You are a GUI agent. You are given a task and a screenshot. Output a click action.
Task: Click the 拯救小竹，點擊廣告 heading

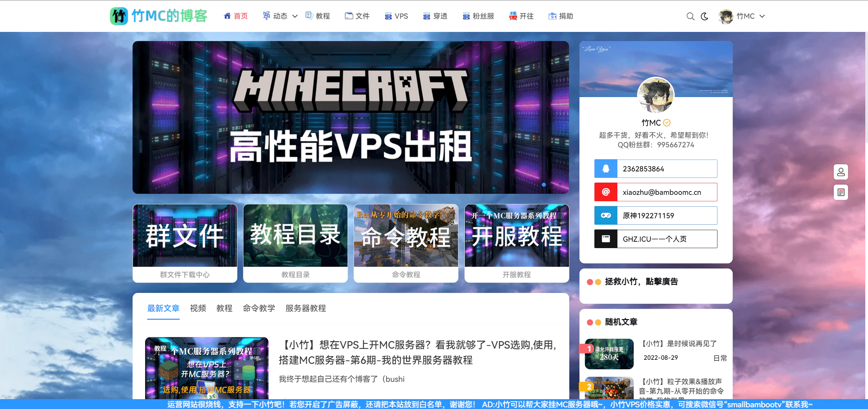[x=641, y=281]
